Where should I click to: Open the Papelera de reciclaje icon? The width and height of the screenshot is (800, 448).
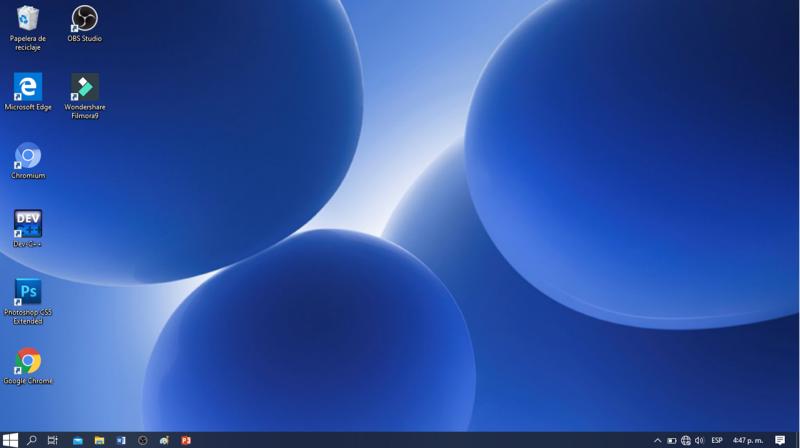pos(28,19)
